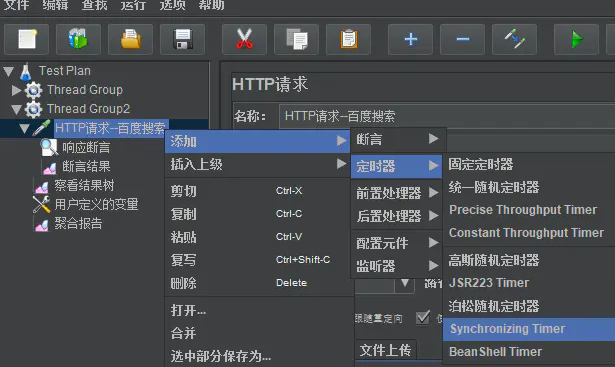Choose 粘贴 from the context menu
The height and width of the screenshot is (367, 615).
258,237
